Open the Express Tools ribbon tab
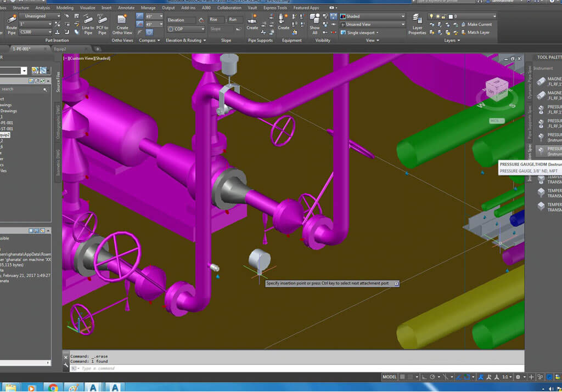This screenshot has width=562, height=392. 276,8
